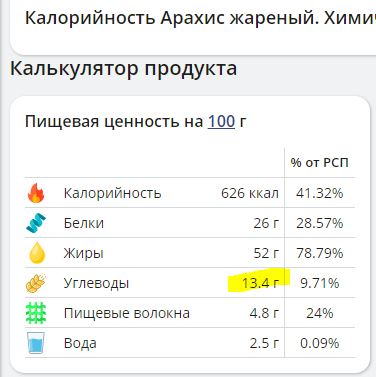Click the flame calorie icon
Viewport: 376px width, 377px height.
(36, 193)
